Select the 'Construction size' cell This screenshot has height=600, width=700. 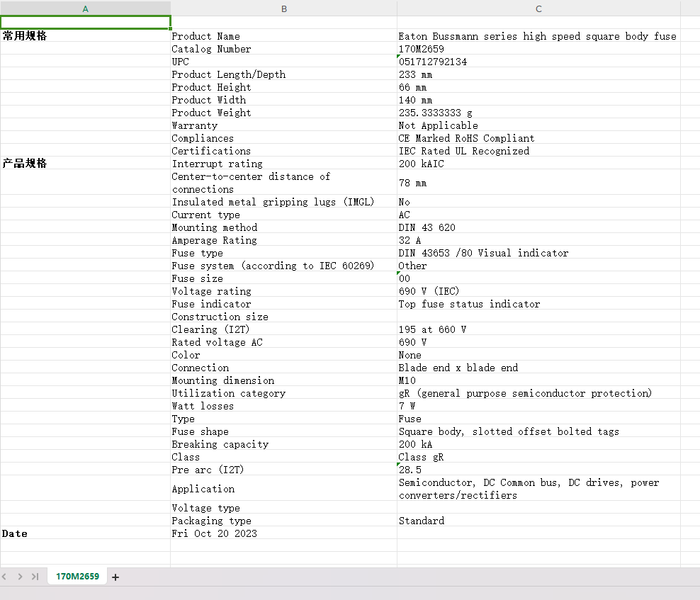[284, 317]
